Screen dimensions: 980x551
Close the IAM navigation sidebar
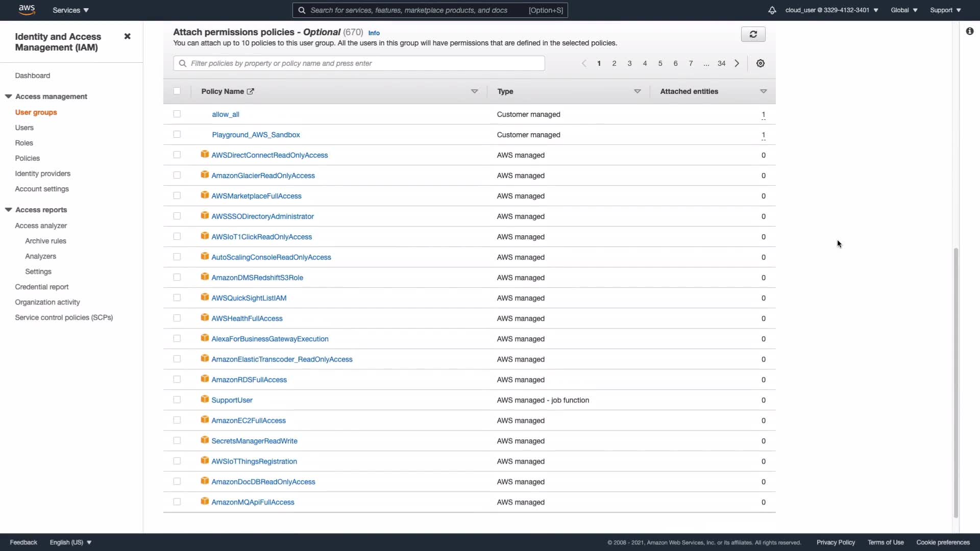point(127,36)
